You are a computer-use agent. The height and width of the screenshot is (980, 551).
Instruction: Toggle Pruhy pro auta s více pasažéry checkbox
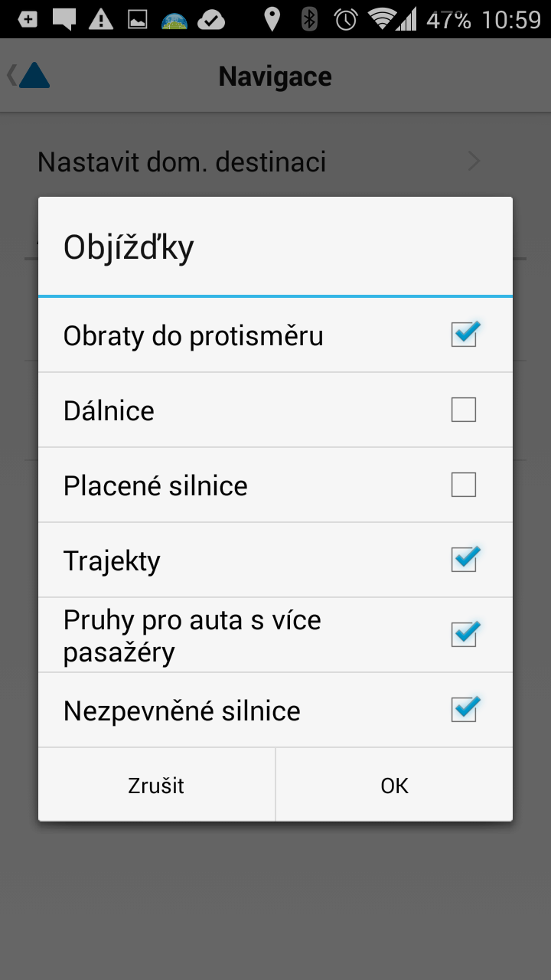point(464,635)
